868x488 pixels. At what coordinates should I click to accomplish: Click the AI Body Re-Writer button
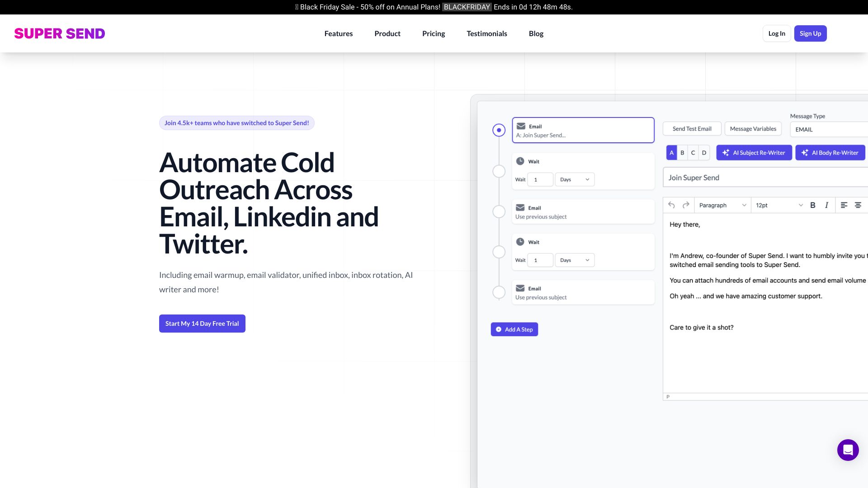[830, 152]
